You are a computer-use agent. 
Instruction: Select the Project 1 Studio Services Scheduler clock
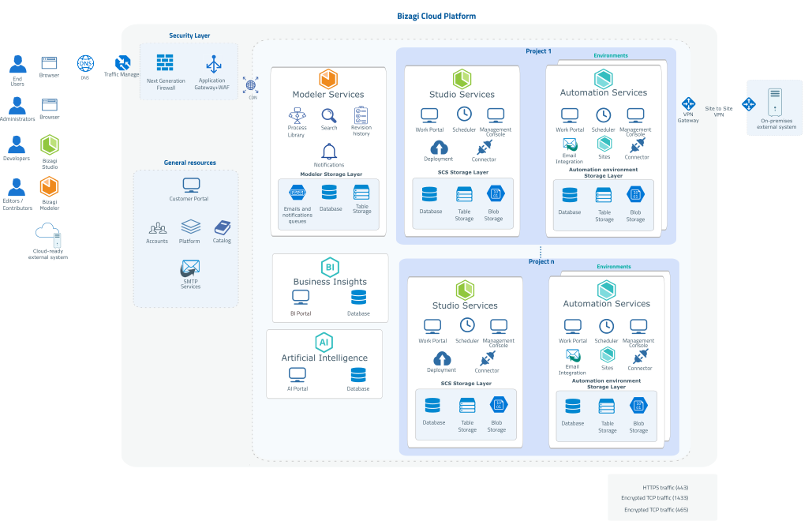[x=464, y=114]
